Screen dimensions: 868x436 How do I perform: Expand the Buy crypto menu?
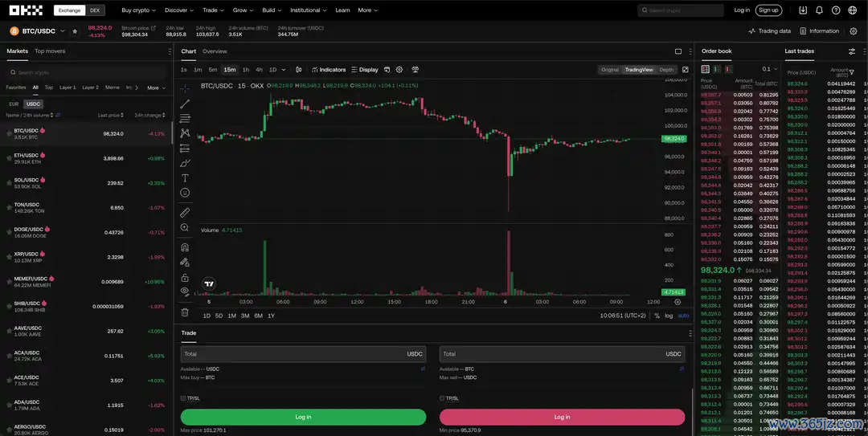[138, 10]
